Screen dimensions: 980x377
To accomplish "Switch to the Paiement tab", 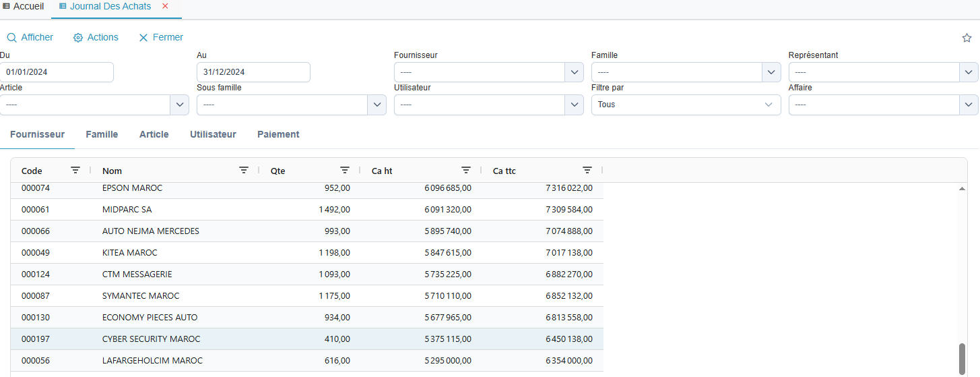I will point(278,134).
